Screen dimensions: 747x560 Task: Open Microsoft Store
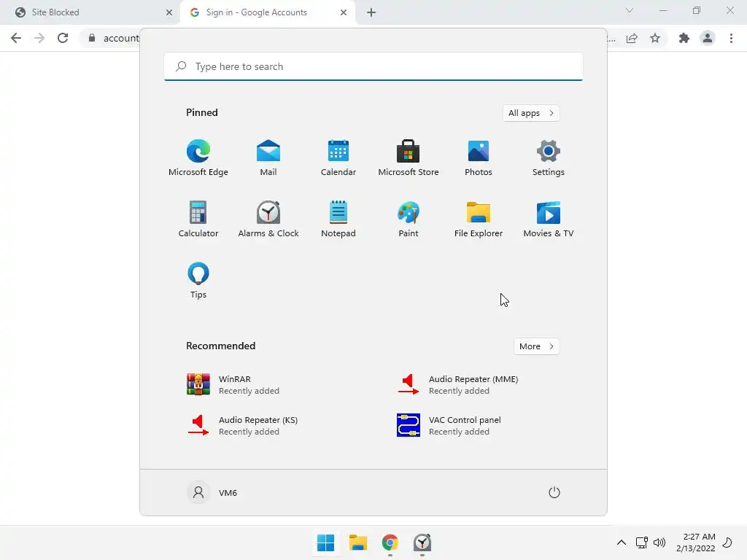(409, 158)
